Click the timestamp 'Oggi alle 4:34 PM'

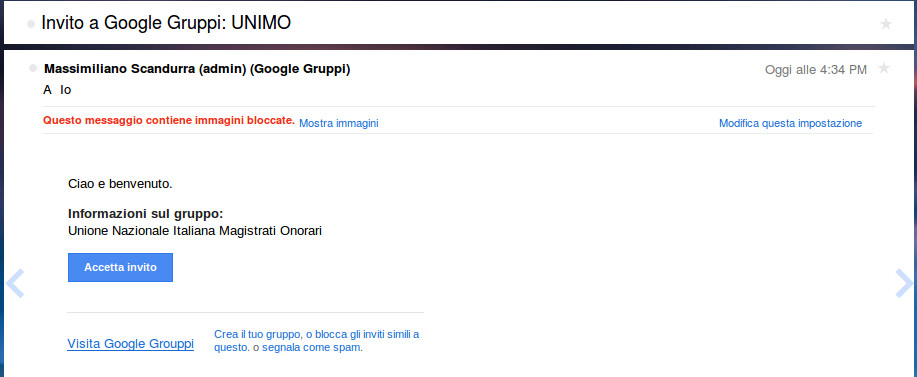[816, 70]
